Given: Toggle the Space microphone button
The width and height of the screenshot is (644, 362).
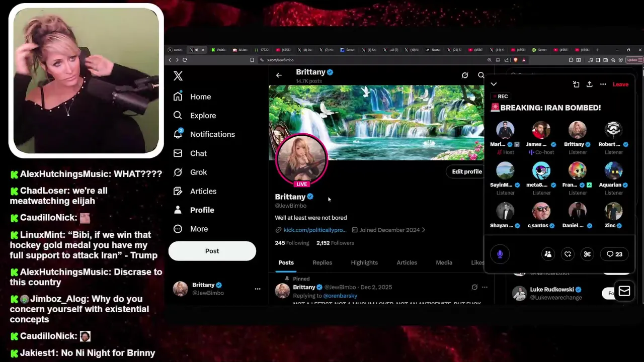Looking at the screenshot, I should tap(500, 254).
